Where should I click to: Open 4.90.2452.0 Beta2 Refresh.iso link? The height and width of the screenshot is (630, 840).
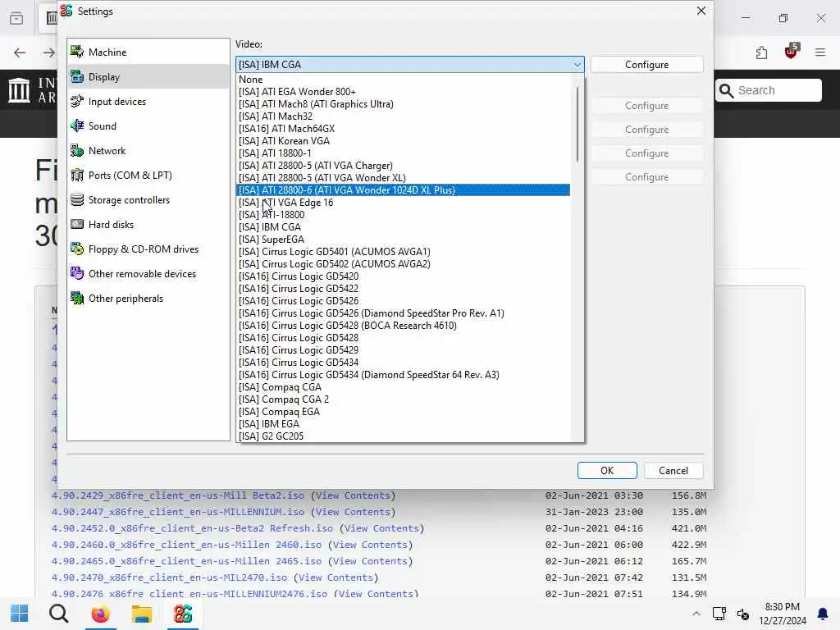point(192,528)
